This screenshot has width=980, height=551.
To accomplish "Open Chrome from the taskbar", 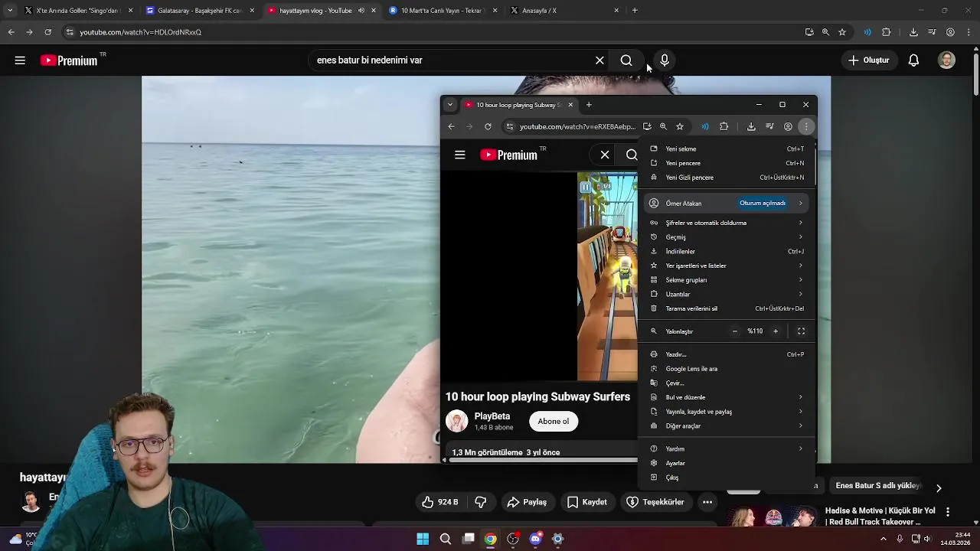I will point(491,539).
